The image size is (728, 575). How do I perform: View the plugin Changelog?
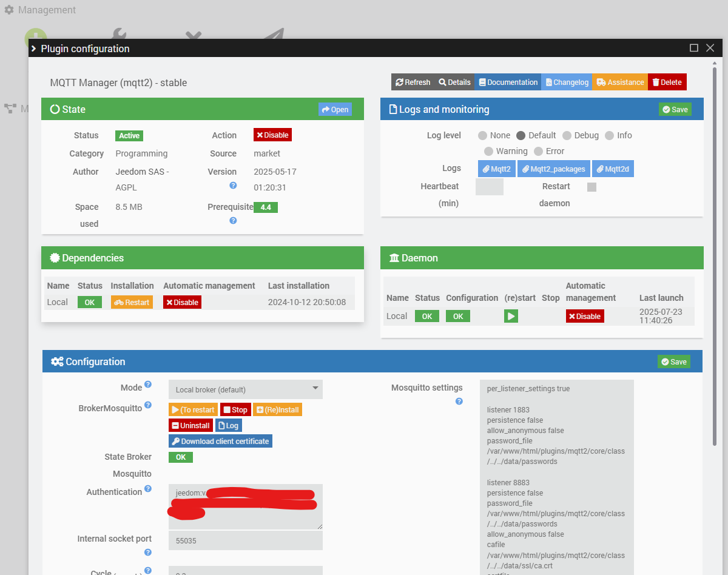(567, 82)
